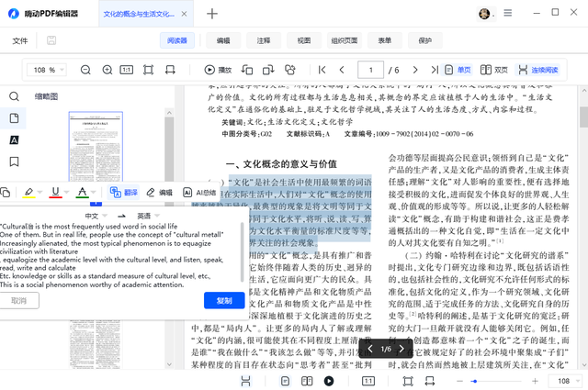The height and width of the screenshot is (390, 588).
Task: Rotate page counterclockwise icon
Action: pyautogui.click(x=247, y=70)
